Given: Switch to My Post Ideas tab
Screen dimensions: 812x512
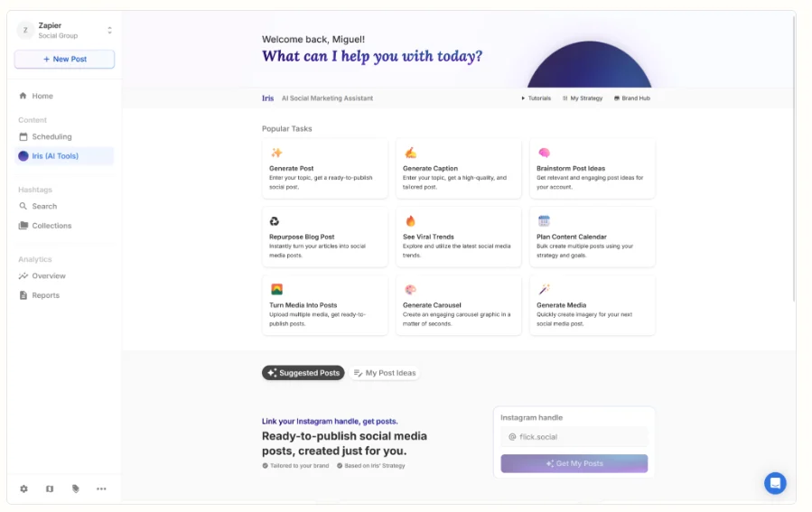Looking at the screenshot, I should (386, 373).
